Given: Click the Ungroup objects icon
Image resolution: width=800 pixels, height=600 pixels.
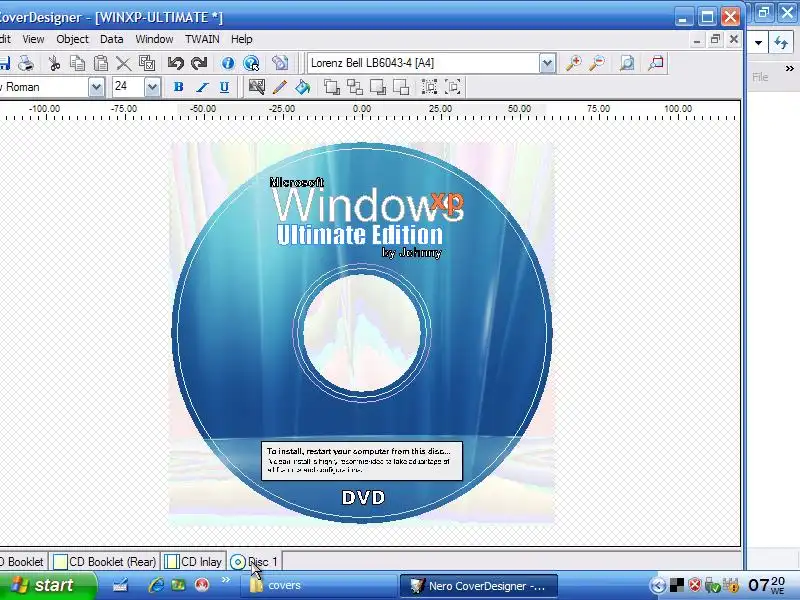Looking at the screenshot, I should coord(453,87).
